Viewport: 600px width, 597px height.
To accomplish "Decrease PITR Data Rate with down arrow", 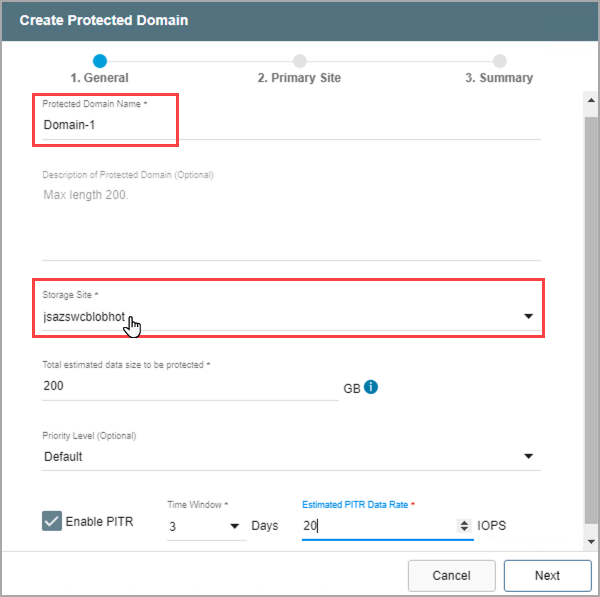I will [463, 530].
